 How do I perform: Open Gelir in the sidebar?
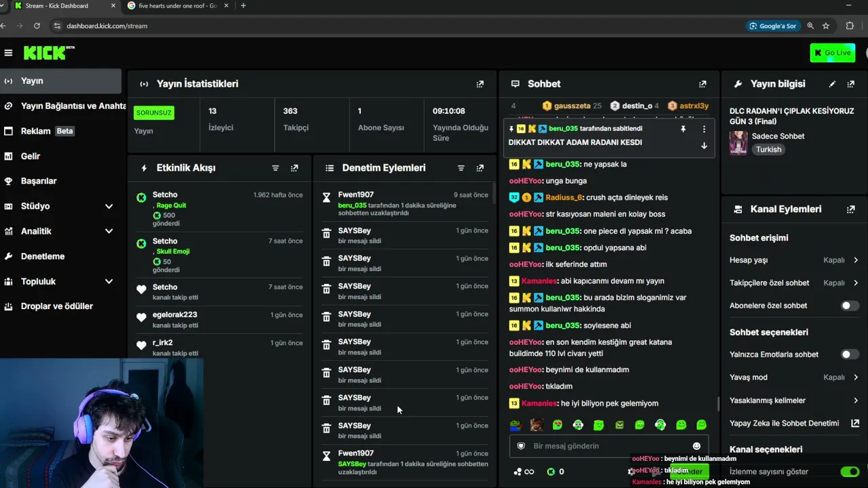pos(61,156)
